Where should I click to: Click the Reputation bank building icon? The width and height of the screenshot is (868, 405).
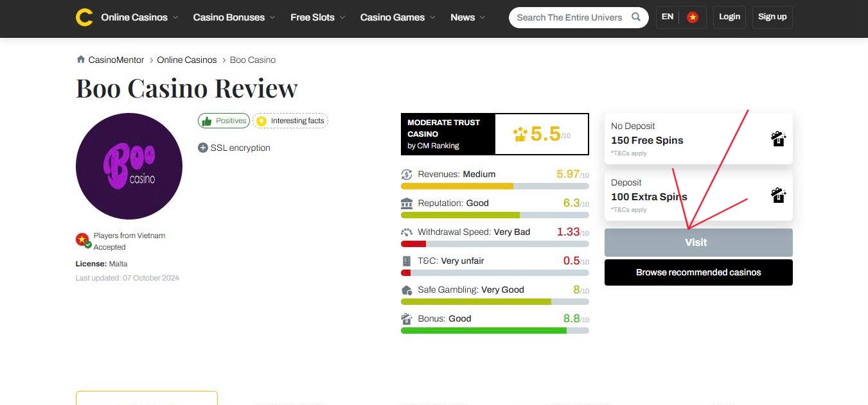point(407,203)
